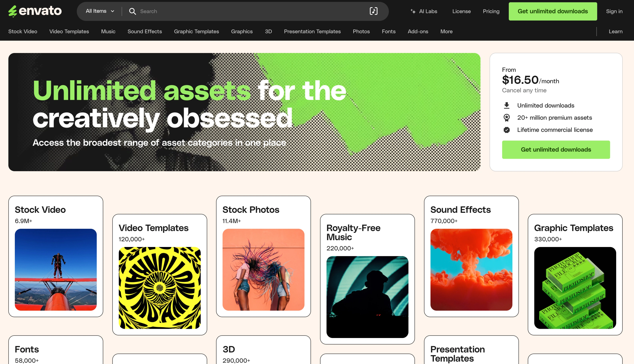Click the red smoke Sound Effects thumbnail
This screenshot has width=634, height=364.
coord(471,270)
